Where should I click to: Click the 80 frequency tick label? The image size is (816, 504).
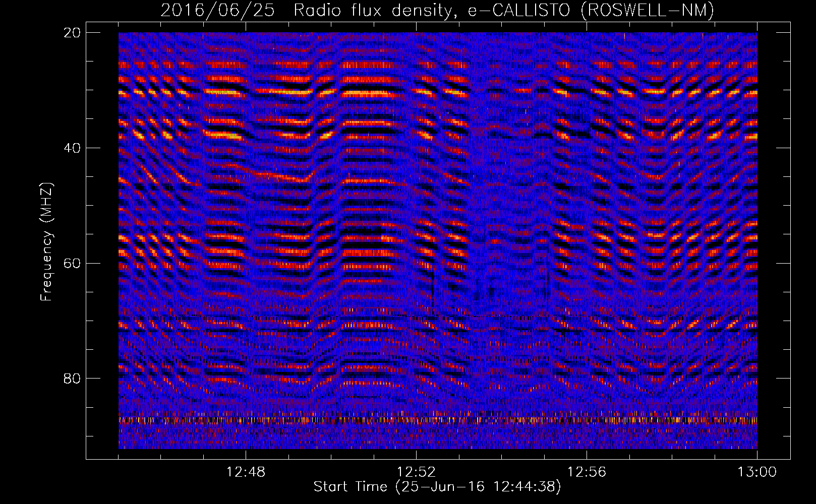click(x=73, y=379)
